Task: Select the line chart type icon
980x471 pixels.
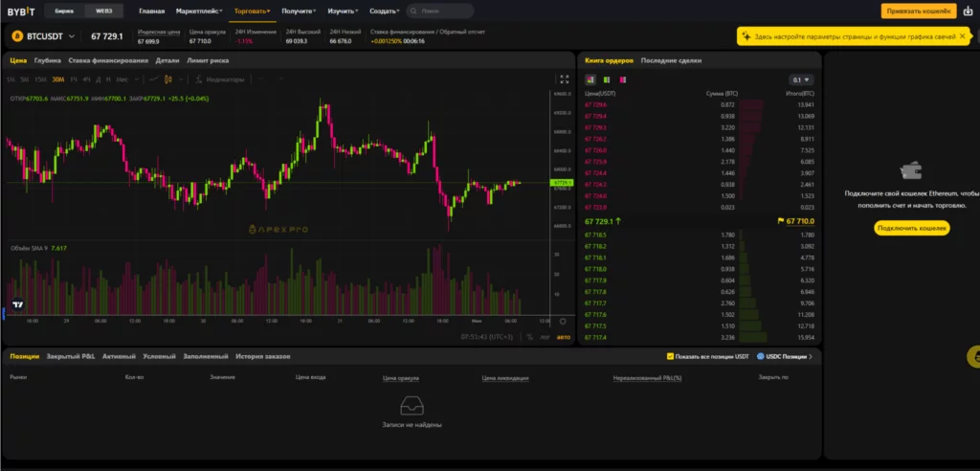Action: pyautogui.click(x=154, y=79)
